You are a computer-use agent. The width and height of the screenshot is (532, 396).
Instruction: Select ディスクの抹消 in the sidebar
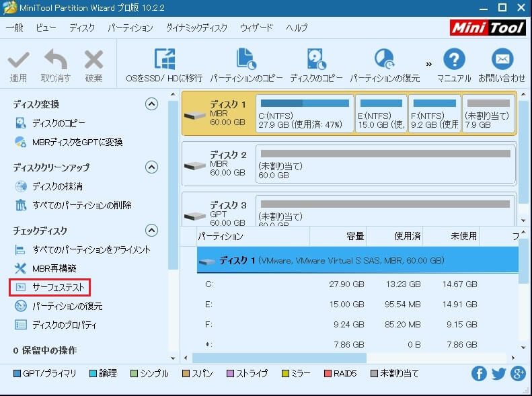point(57,186)
